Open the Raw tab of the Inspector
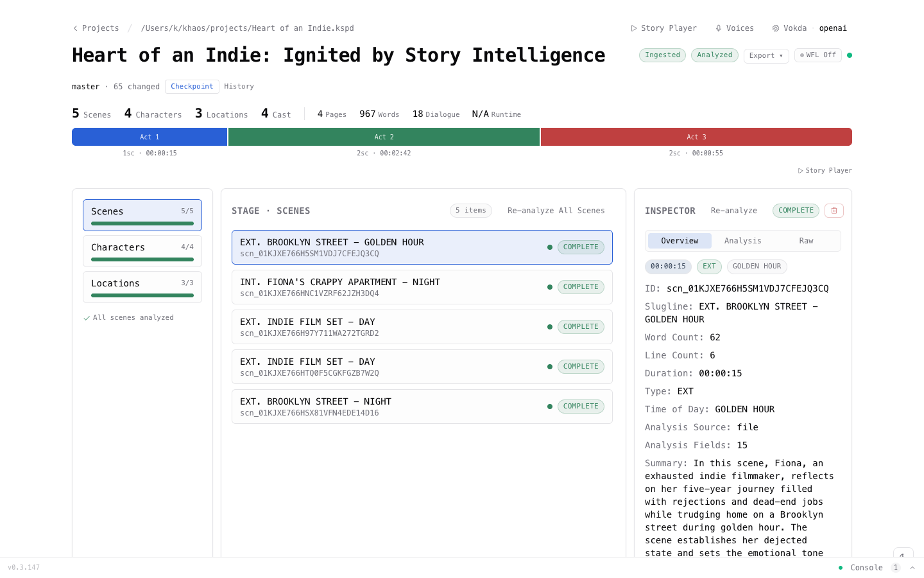Screen dimensions: 924x578 (806, 240)
